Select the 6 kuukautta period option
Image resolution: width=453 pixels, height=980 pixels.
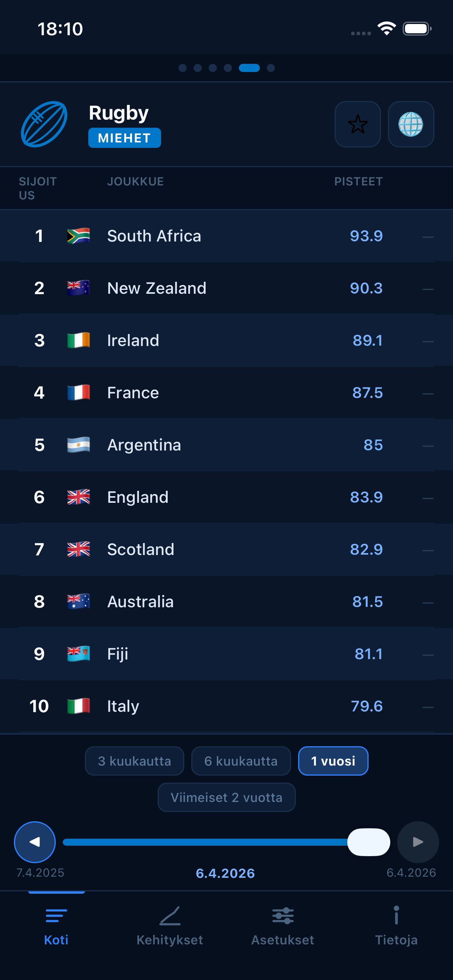[x=240, y=760]
